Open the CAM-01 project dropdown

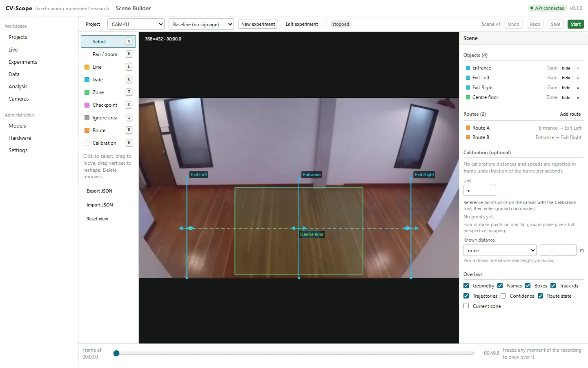[x=136, y=24]
